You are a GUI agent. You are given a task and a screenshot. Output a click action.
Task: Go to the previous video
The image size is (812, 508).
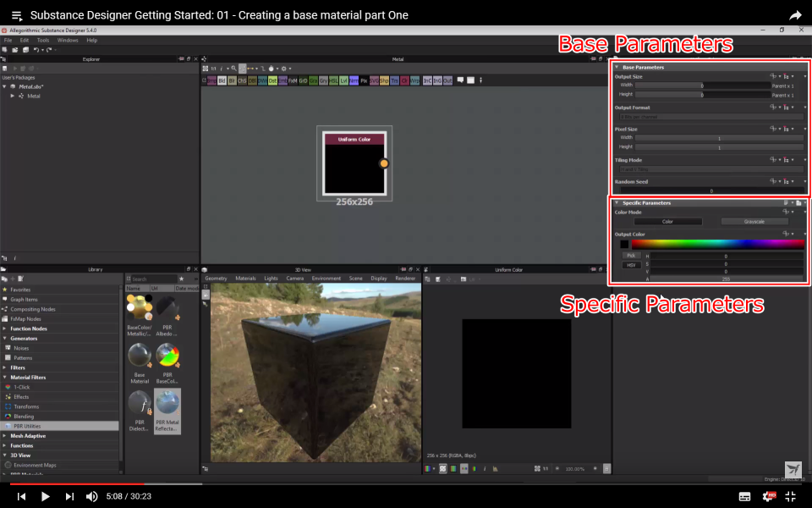pyautogui.click(x=21, y=497)
